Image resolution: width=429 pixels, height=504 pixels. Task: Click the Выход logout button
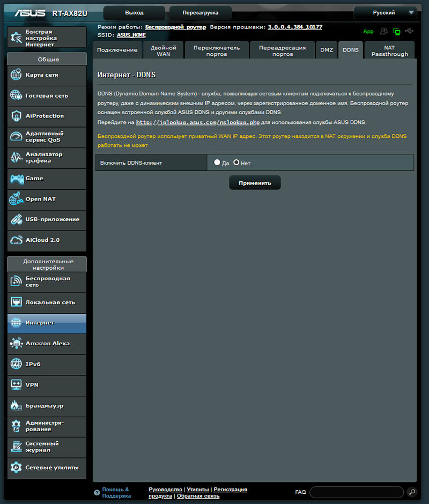[134, 13]
